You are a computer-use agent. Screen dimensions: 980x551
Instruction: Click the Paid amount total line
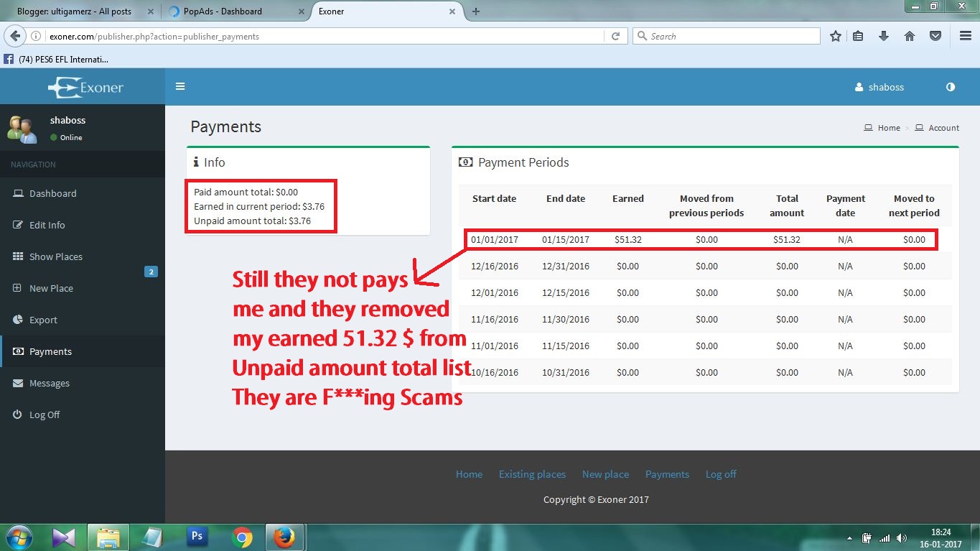click(246, 192)
